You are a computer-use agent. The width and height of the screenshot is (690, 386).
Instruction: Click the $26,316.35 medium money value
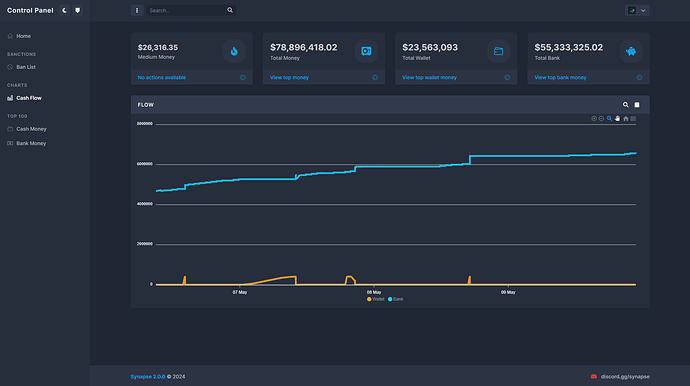coord(158,48)
